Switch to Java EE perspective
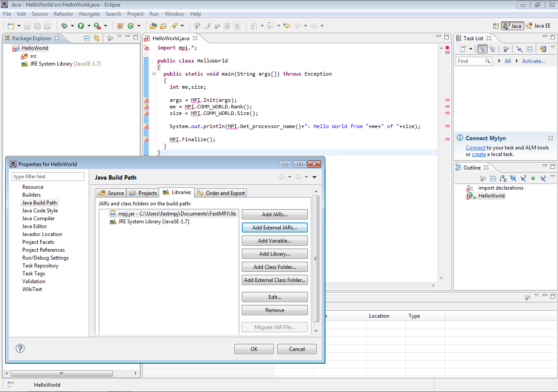 (539, 26)
